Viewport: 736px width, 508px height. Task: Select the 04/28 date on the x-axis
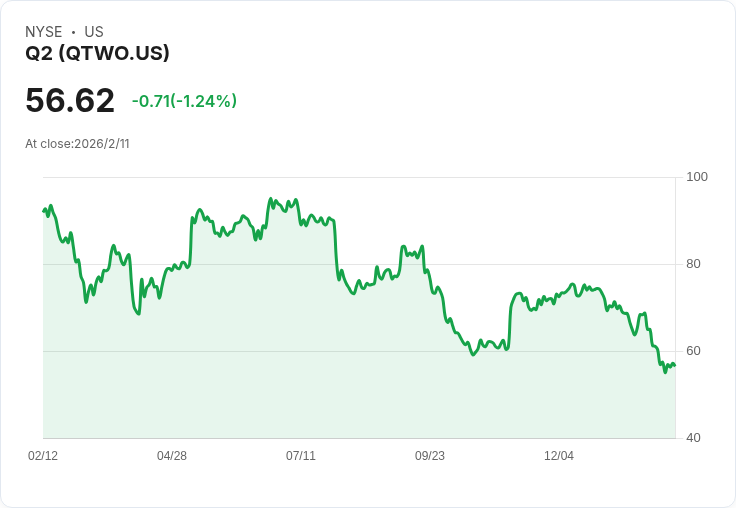click(172, 456)
